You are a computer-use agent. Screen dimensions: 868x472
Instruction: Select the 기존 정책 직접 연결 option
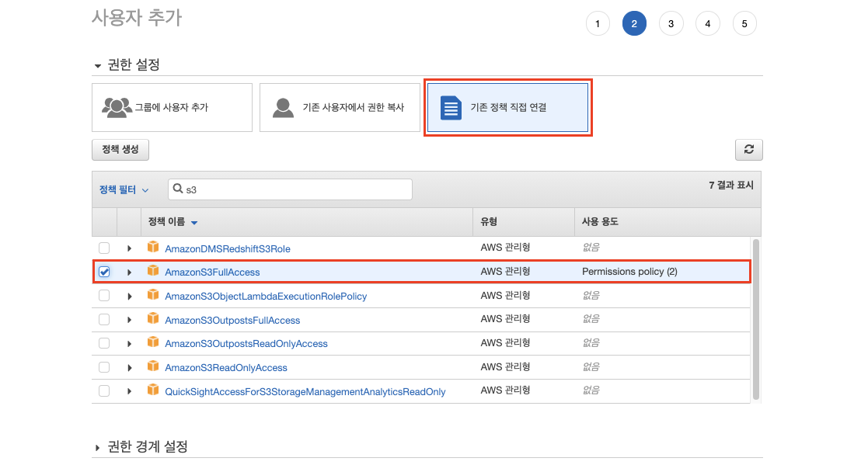(x=507, y=107)
